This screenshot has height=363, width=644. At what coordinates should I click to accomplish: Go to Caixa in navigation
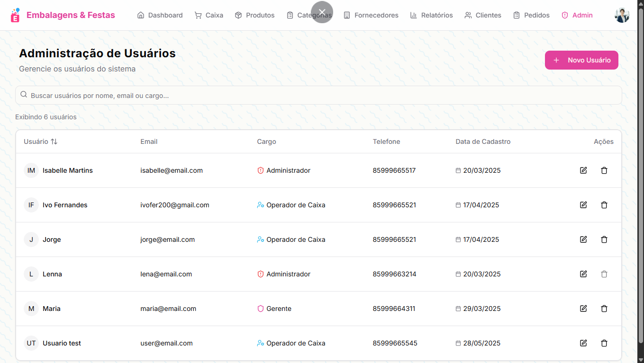coord(209,15)
